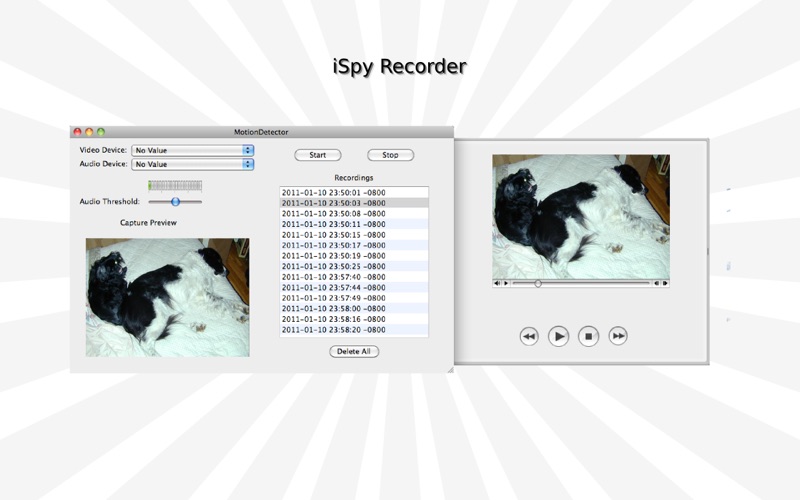
Task: Click the fast-forward button in player window
Action: pos(618,336)
